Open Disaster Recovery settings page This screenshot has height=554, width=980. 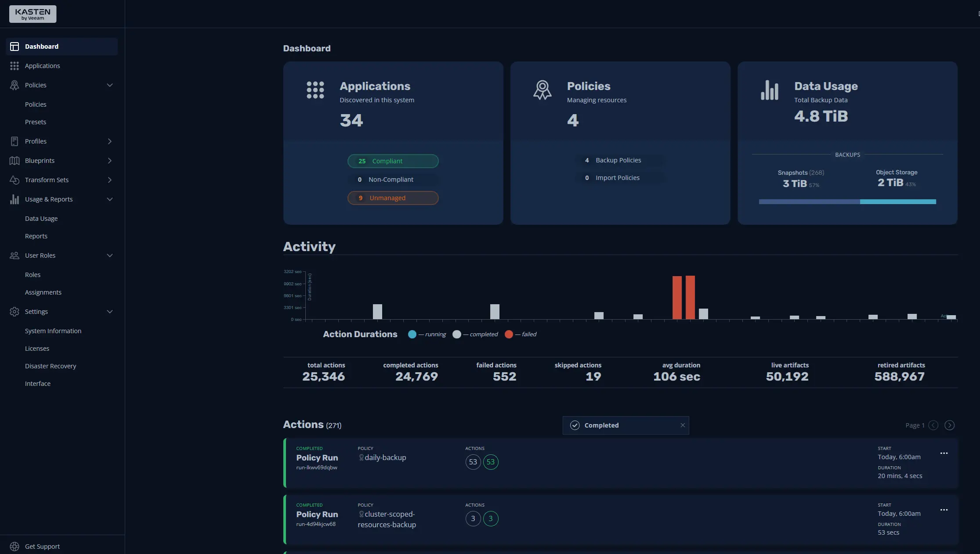[x=51, y=366]
